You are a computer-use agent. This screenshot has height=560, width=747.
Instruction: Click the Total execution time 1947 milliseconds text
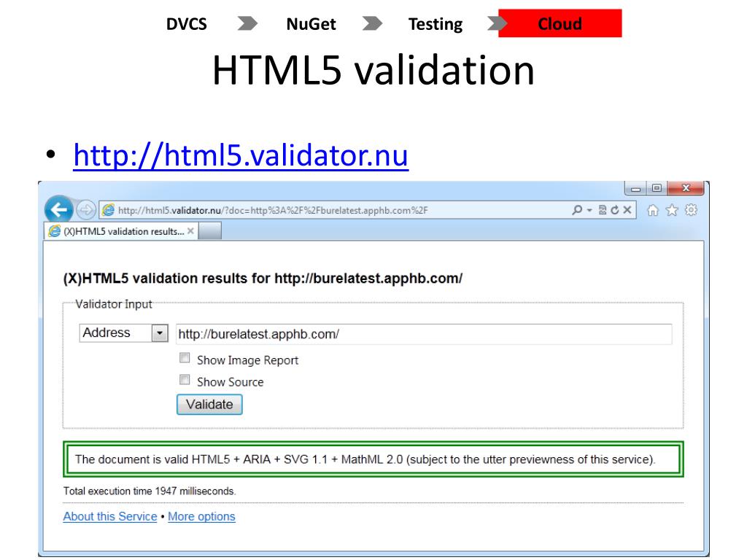(150, 491)
